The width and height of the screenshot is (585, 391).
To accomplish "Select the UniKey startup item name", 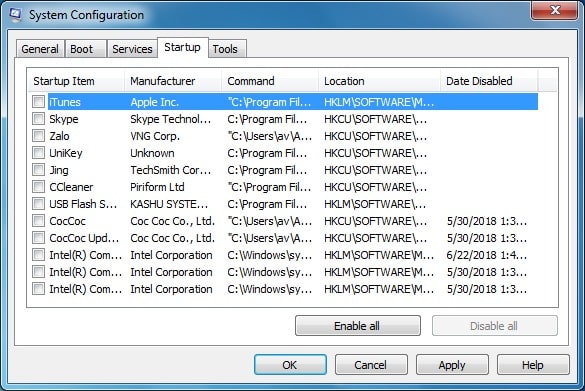I will pos(66,153).
